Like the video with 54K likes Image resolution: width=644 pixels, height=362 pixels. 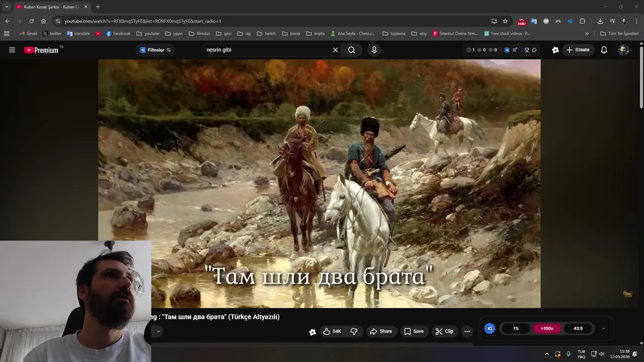point(332,331)
